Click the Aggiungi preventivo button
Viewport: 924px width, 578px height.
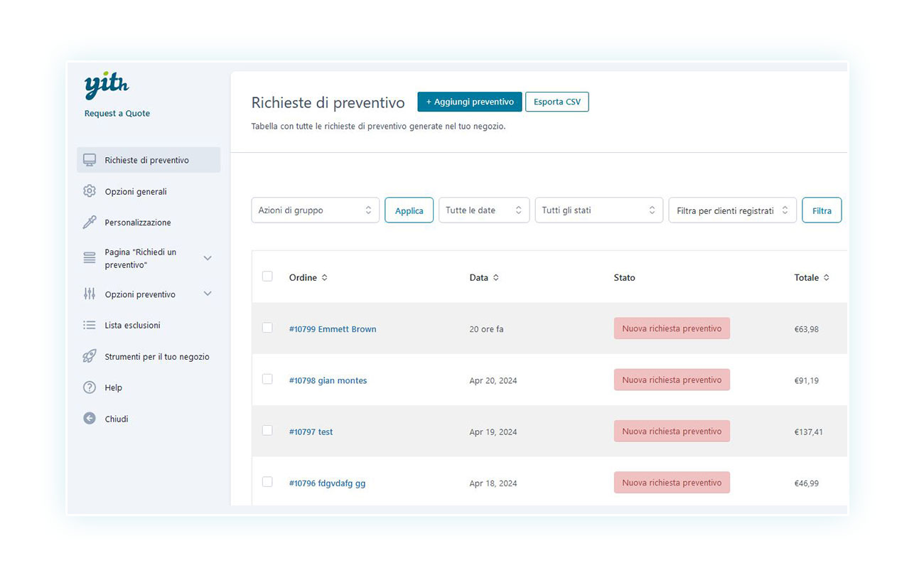coord(470,102)
